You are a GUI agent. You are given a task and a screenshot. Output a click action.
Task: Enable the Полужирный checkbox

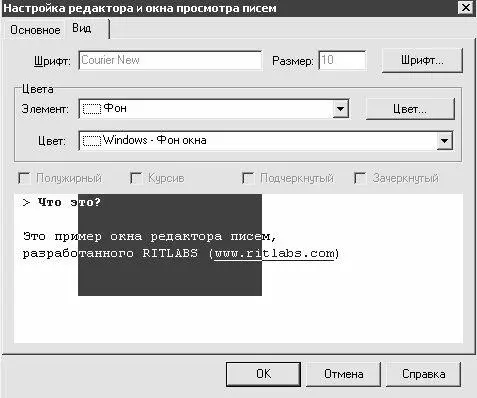(24, 178)
